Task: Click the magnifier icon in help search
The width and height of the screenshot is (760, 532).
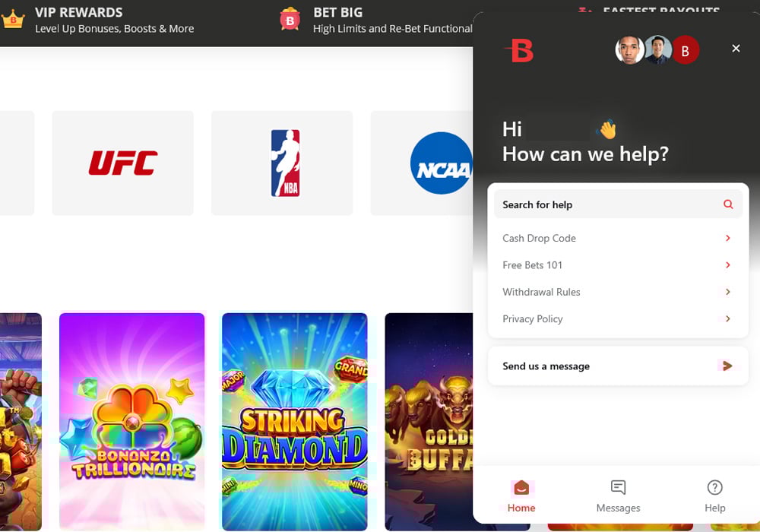Action: pyautogui.click(x=728, y=204)
